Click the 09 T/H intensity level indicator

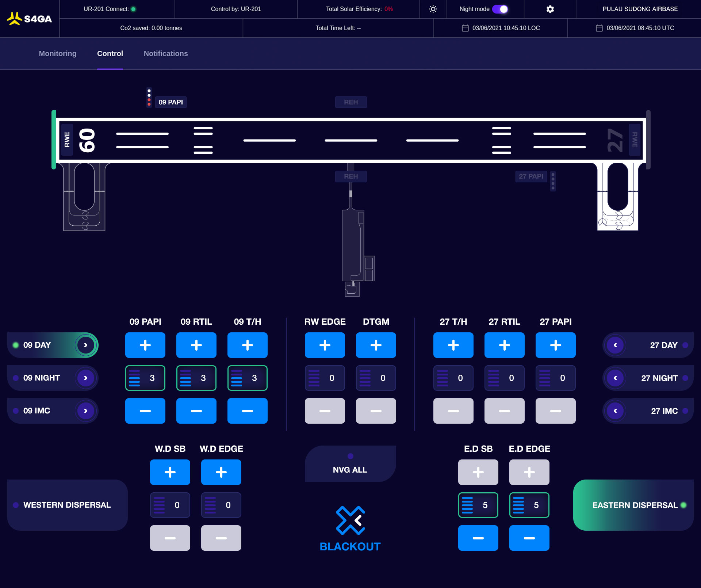(x=248, y=378)
